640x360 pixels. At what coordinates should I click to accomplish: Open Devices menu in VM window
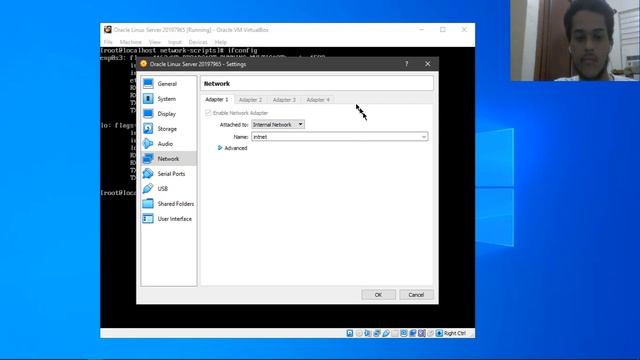[198, 42]
